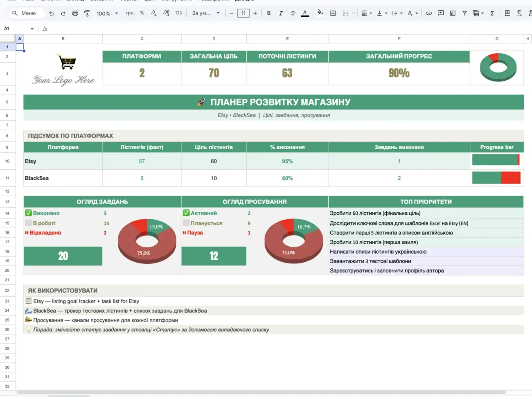Open the fill color paint bucket

pos(320,13)
